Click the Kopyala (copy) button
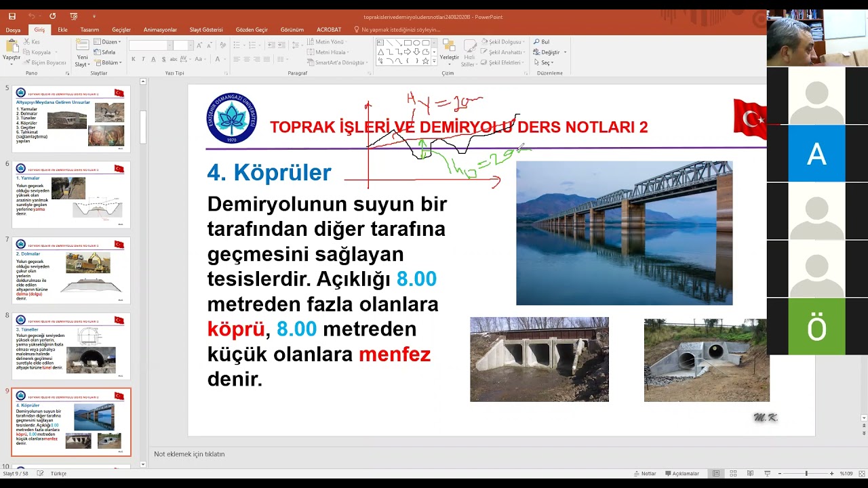Screen dimensions: 868x488 coord(37,52)
